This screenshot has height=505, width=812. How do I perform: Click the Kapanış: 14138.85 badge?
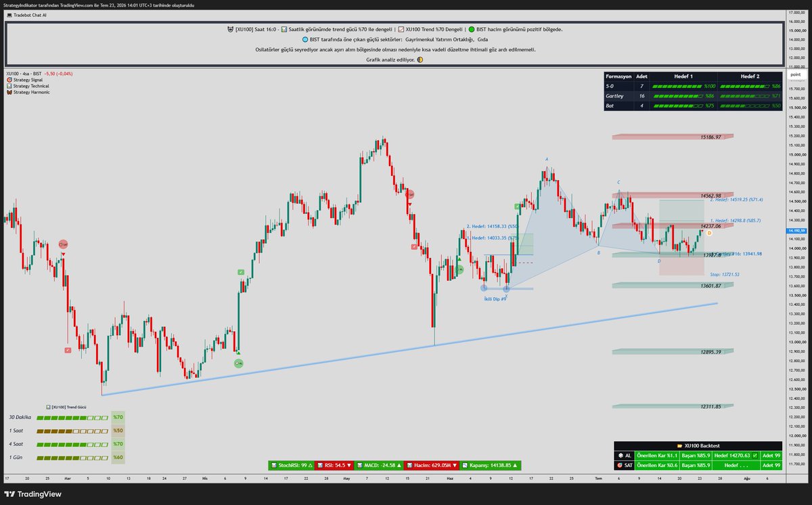pos(491,465)
